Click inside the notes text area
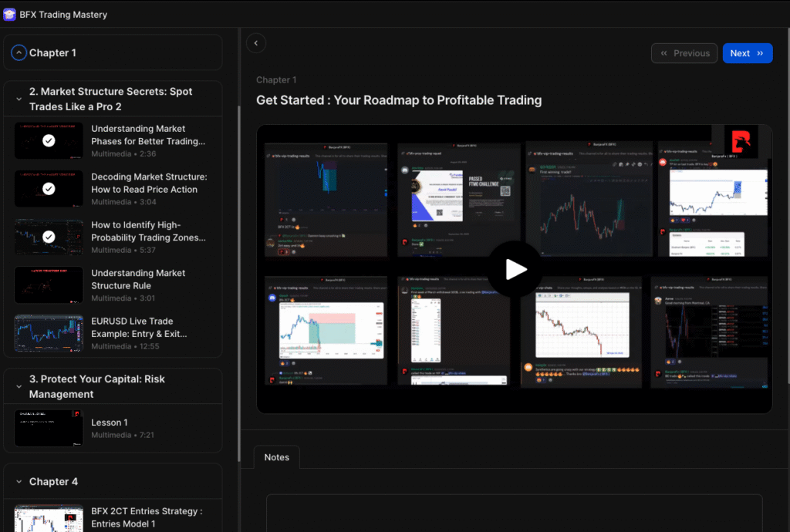790x532 pixels. point(514,515)
